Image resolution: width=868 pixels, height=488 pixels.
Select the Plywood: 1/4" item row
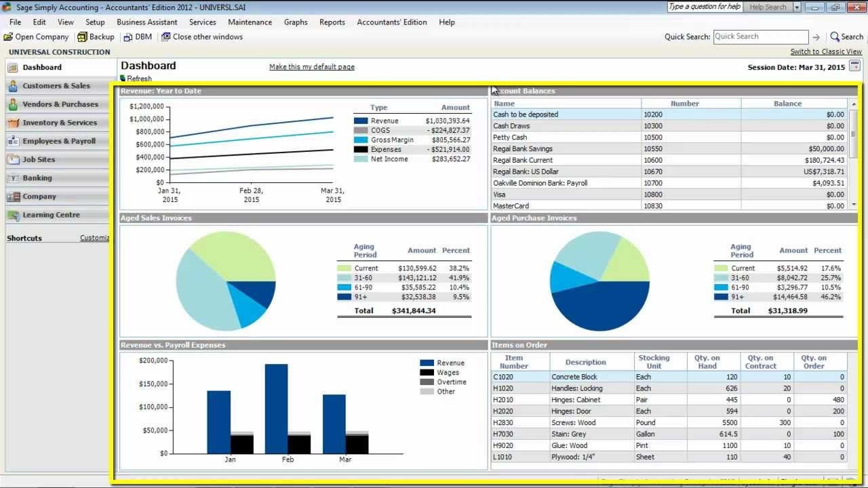[x=669, y=457]
